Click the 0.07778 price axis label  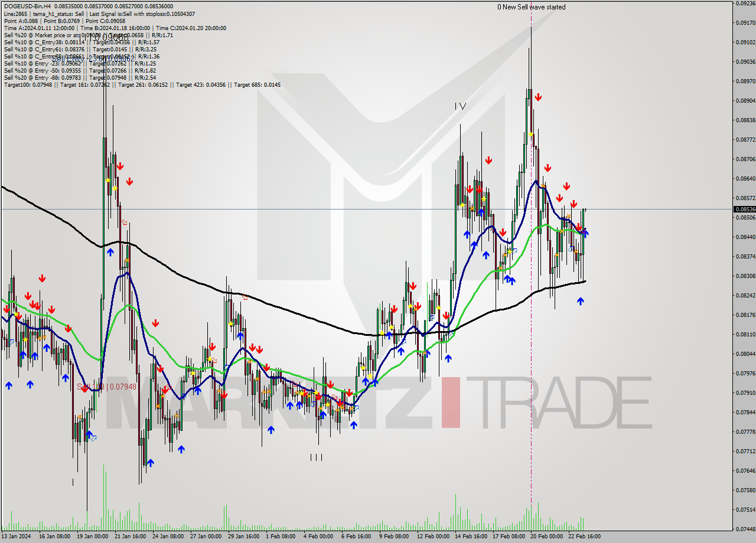[744, 431]
